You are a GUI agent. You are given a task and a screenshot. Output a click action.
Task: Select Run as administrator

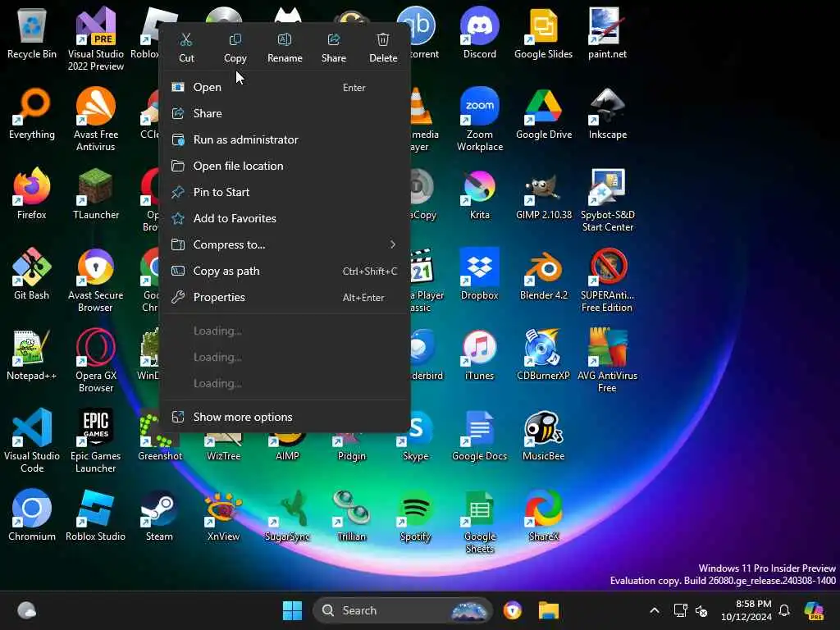point(285,139)
